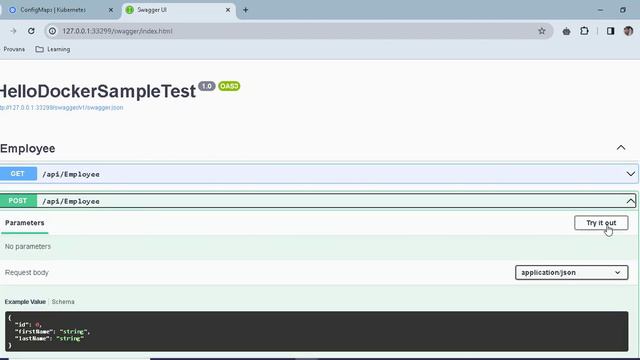Click the Employee section heading
The width and height of the screenshot is (640, 360).
[x=28, y=149]
